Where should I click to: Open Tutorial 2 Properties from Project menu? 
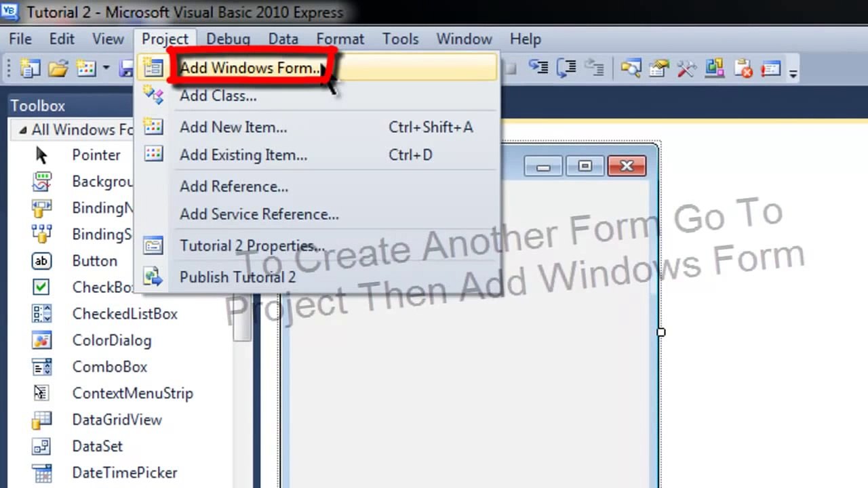click(317, 246)
